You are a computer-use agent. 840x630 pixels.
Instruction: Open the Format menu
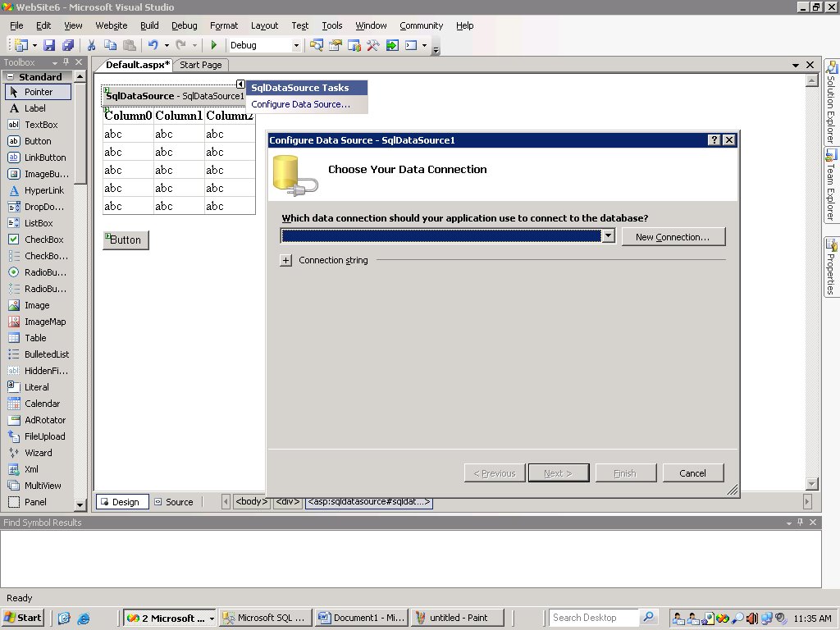coord(224,25)
